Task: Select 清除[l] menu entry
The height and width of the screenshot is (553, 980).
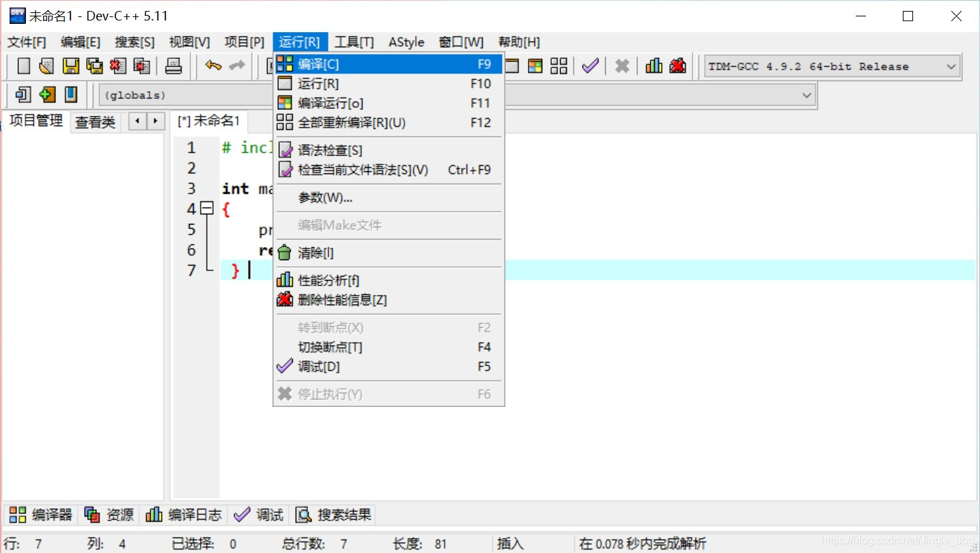Action: tap(389, 253)
